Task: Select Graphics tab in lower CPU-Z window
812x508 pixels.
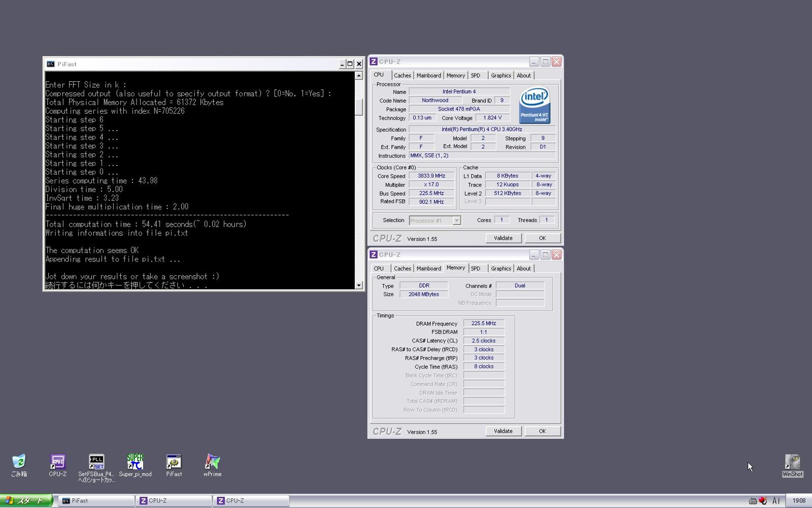Action: click(501, 269)
